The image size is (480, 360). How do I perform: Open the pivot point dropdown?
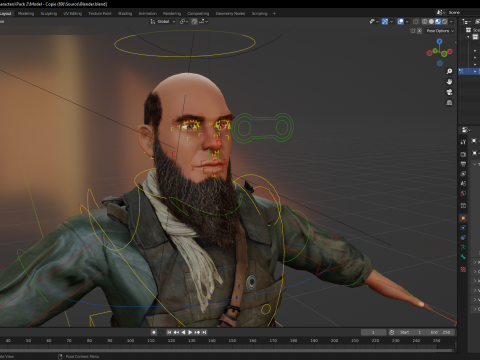(184, 22)
